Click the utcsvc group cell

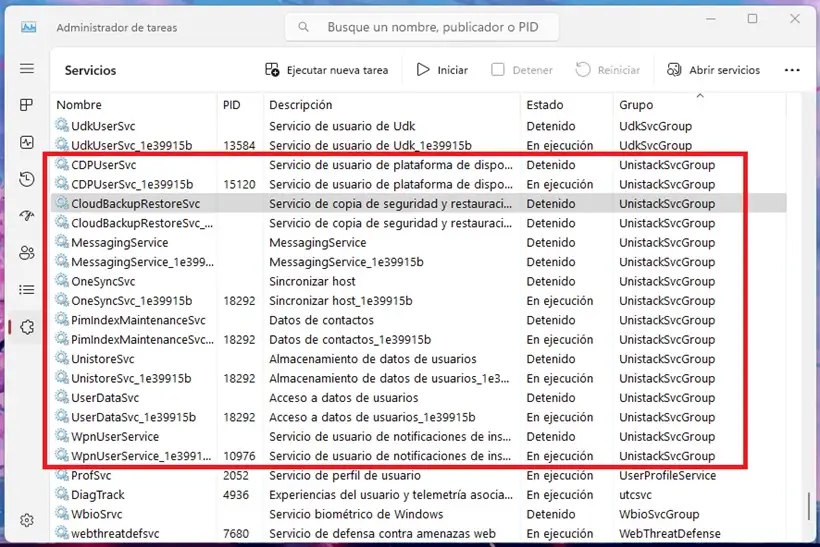635,495
